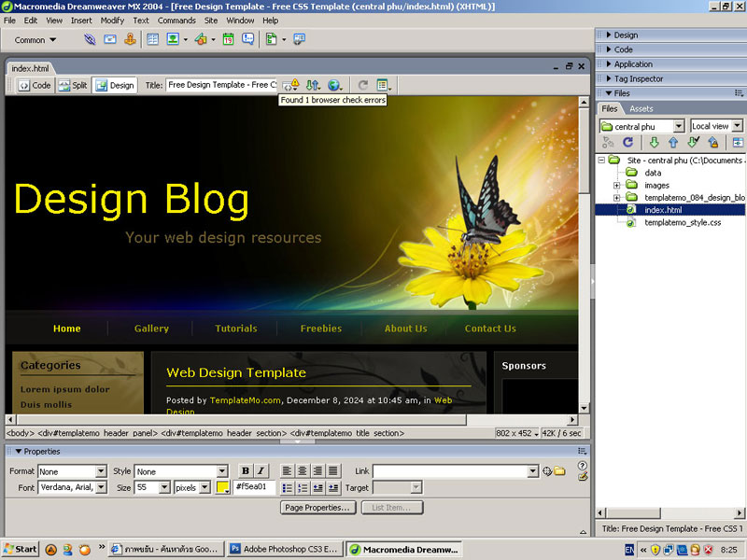Open the Common insert category dropdown

click(35, 40)
